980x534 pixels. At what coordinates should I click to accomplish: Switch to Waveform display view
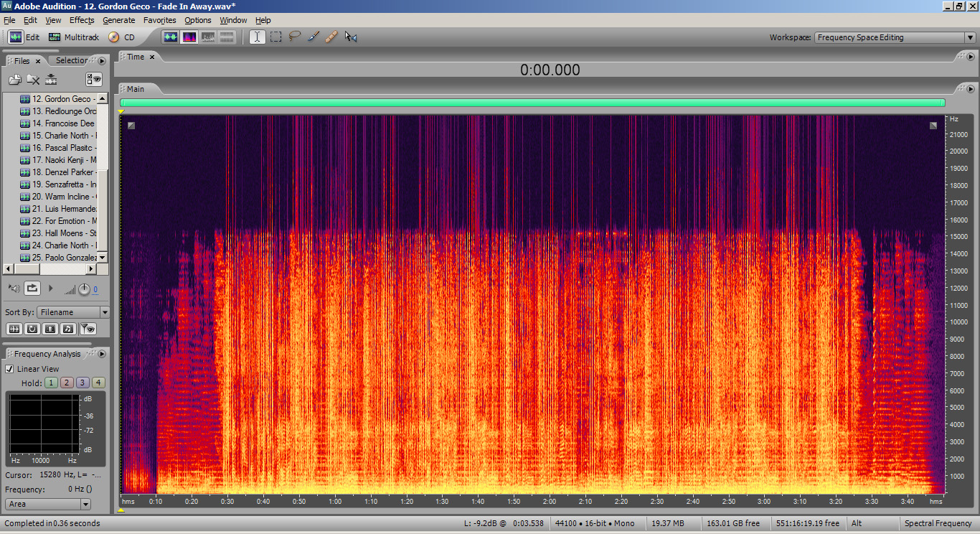coord(171,37)
